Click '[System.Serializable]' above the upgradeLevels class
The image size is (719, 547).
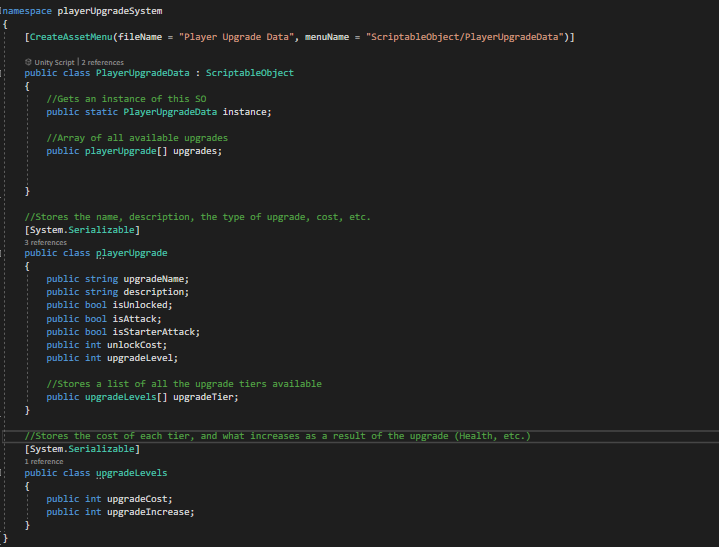click(x=82, y=449)
